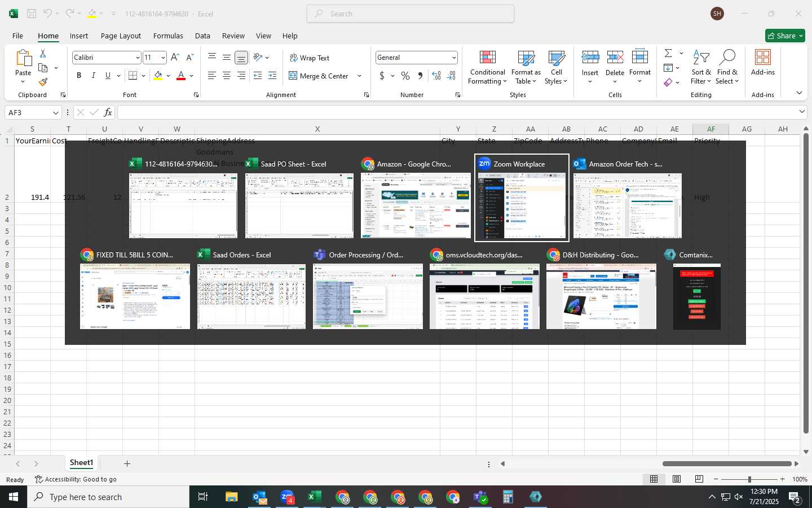This screenshot has width=812, height=508.
Task: Switch to Page Layout view icon
Action: click(x=677, y=479)
